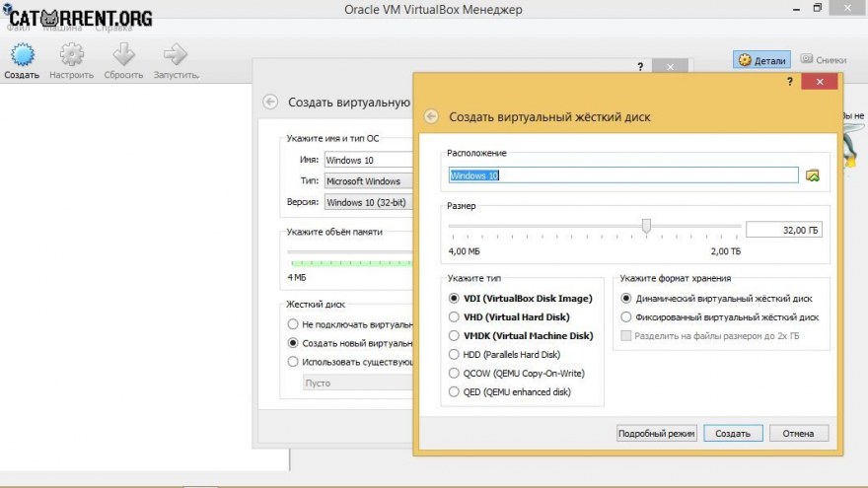The height and width of the screenshot is (488, 868).
Task: Browse location with the folder icon
Action: pos(812,175)
